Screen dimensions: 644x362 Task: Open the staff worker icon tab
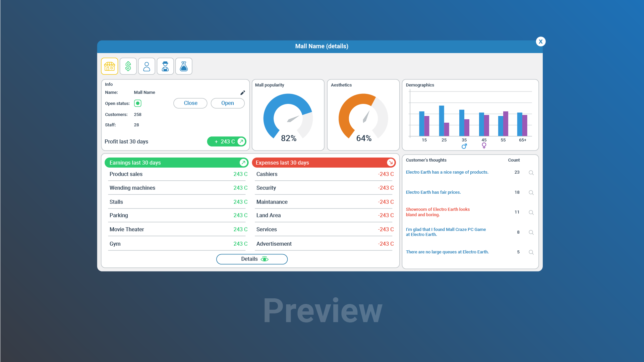pyautogui.click(x=165, y=66)
